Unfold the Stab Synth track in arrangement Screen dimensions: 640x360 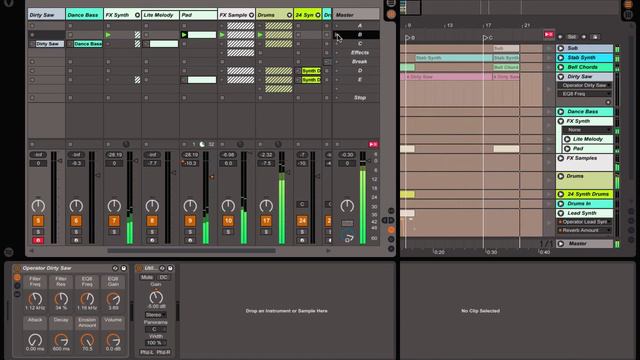click(561, 58)
